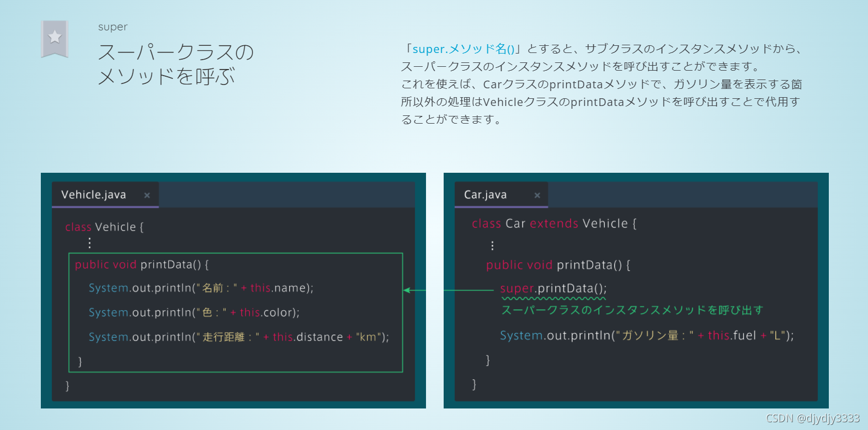Close the Vehicle.java tab
868x430 pixels.
[147, 195]
